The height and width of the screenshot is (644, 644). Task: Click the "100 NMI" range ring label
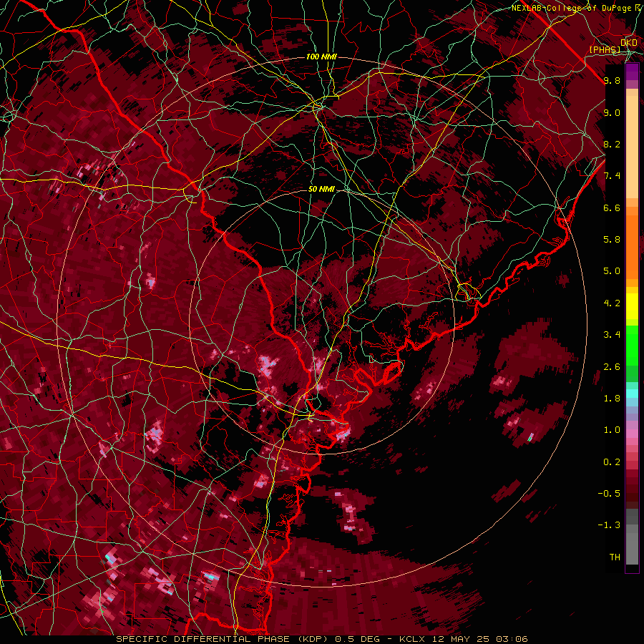321,57
